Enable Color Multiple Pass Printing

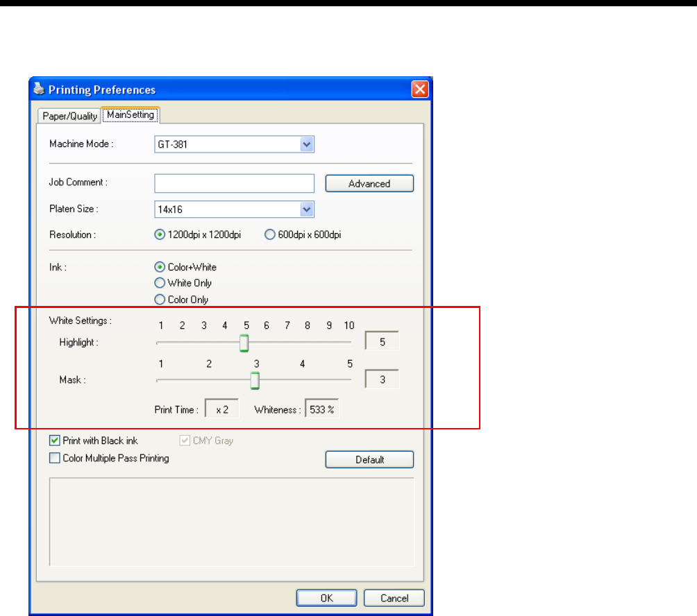click(x=55, y=458)
